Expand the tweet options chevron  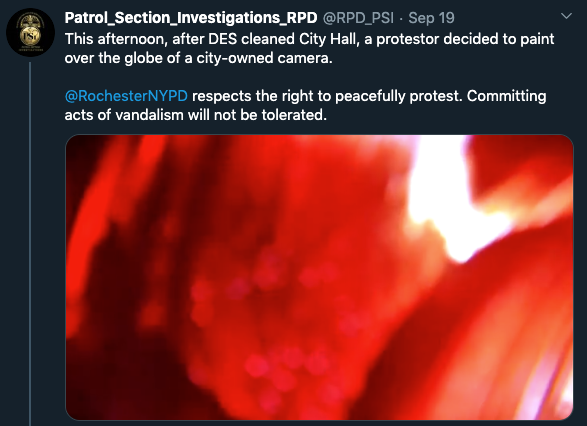coord(567,16)
